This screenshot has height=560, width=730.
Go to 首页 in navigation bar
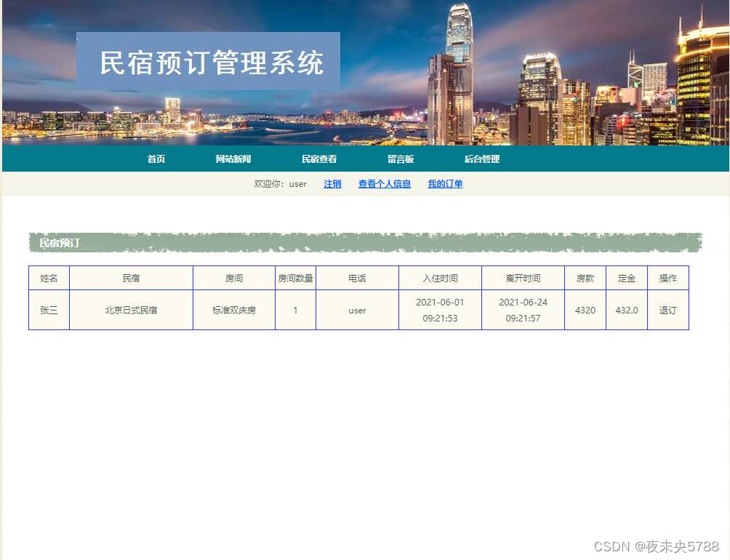[156, 159]
